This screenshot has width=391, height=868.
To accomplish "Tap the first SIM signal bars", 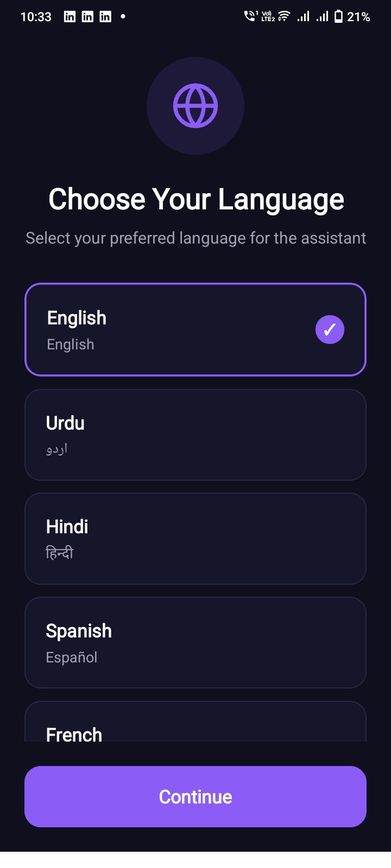I will [303, 17].
